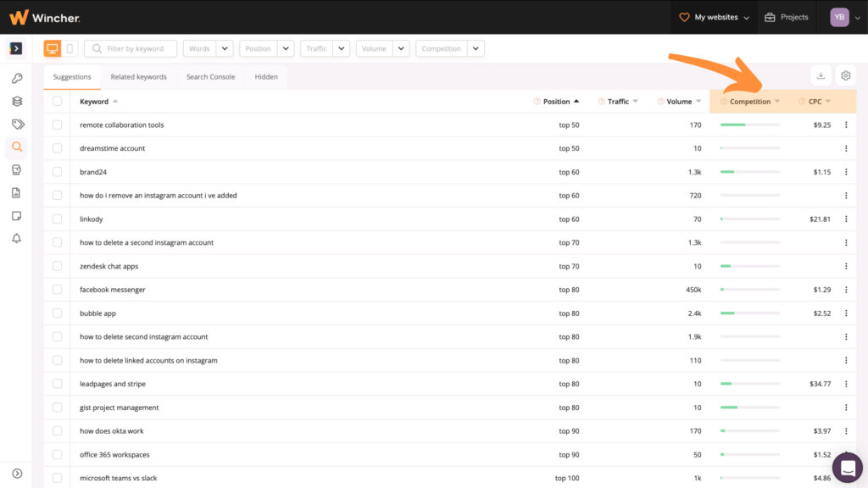Open row menu for brand24
The width and height of the screenshot is (868, 488).
[x=846, y=172]
